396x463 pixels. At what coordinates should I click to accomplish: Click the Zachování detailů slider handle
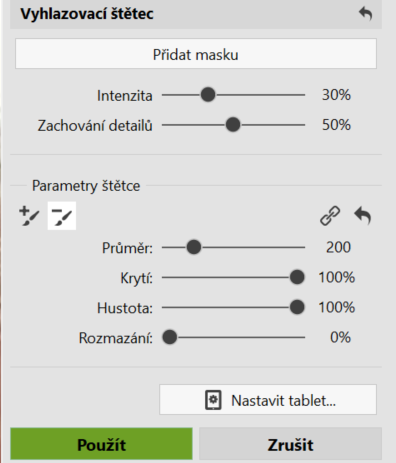coord(233,125)
